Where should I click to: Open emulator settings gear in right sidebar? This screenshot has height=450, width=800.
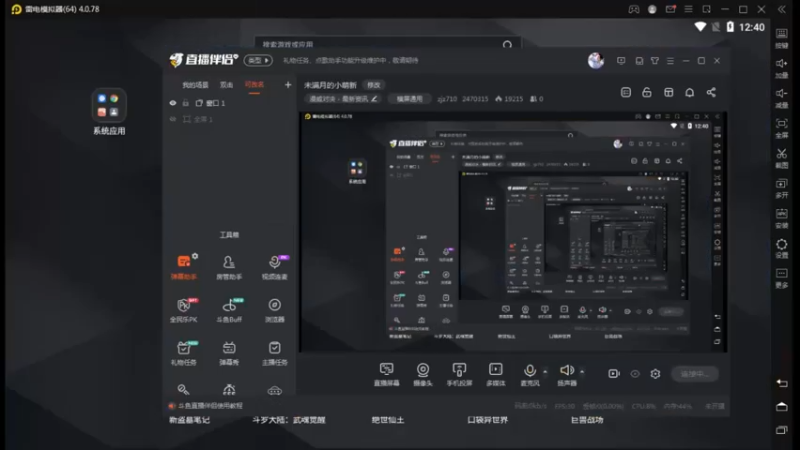[782, 247]
